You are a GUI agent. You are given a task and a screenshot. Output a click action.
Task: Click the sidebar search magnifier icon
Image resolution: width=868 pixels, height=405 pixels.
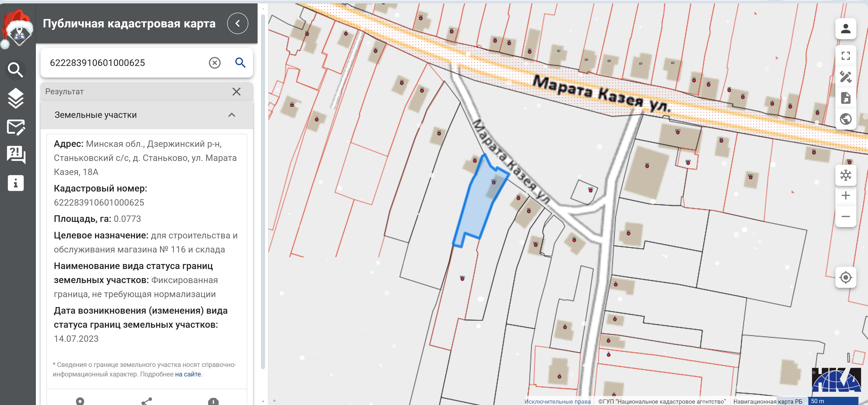15,70
